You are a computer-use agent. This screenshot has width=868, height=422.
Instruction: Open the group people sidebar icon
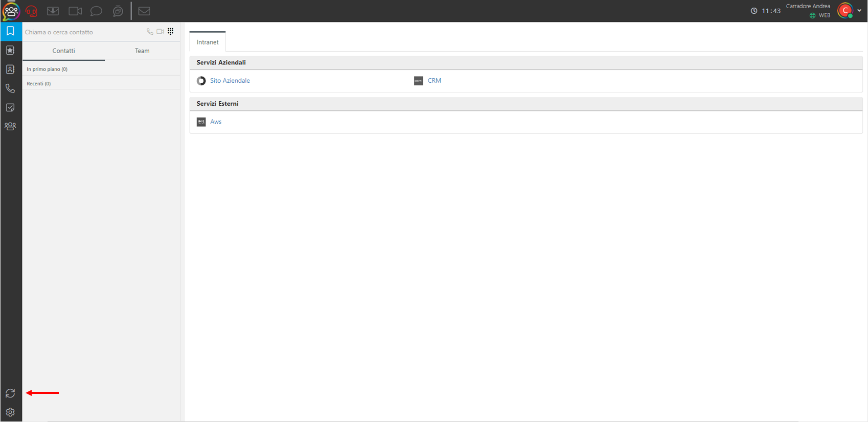pyautogui.click(x=10, y=126)
